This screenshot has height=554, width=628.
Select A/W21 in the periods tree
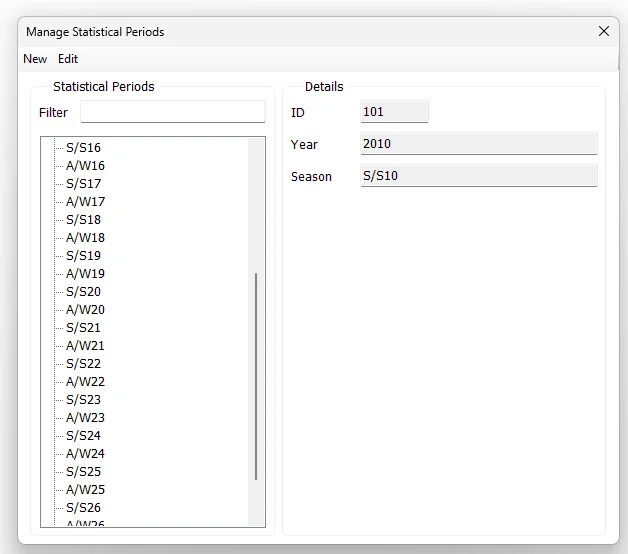[85, 346]
